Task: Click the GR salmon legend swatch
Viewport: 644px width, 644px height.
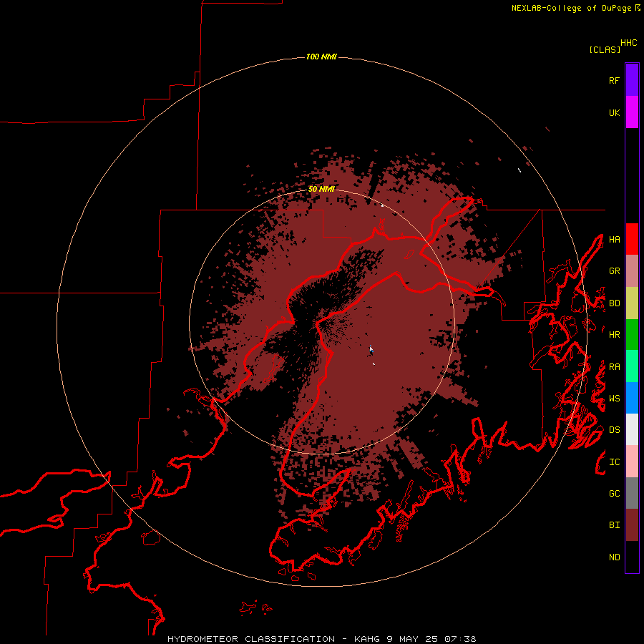Action: pos(632,271)
